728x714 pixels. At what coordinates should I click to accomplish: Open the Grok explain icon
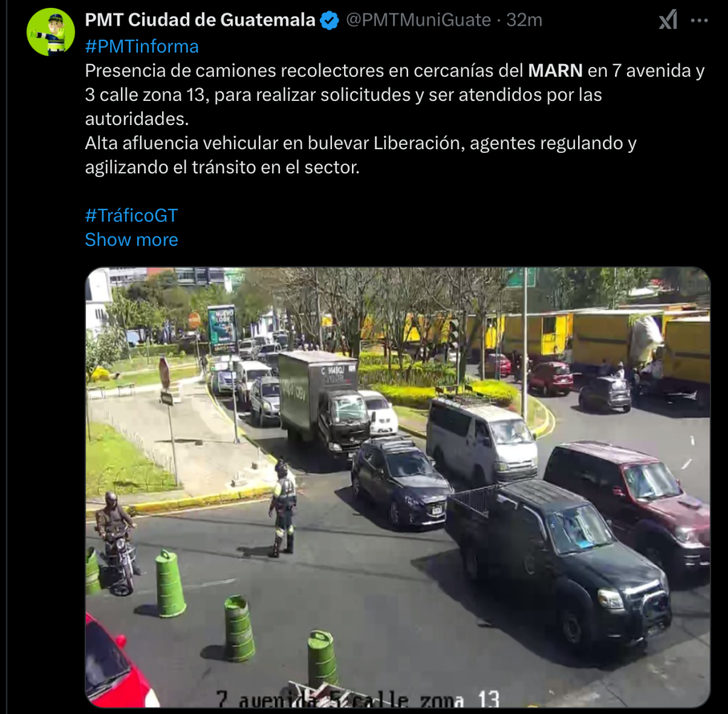pos(668,21)
